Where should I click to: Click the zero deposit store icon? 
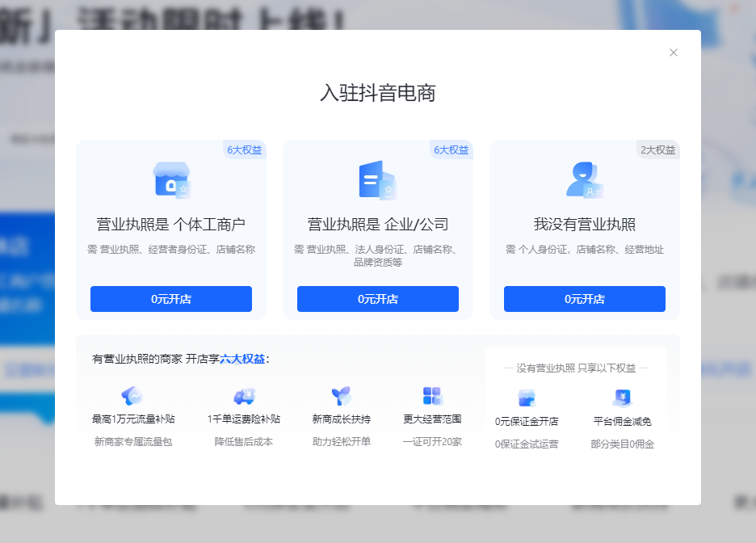click(527, 398)
